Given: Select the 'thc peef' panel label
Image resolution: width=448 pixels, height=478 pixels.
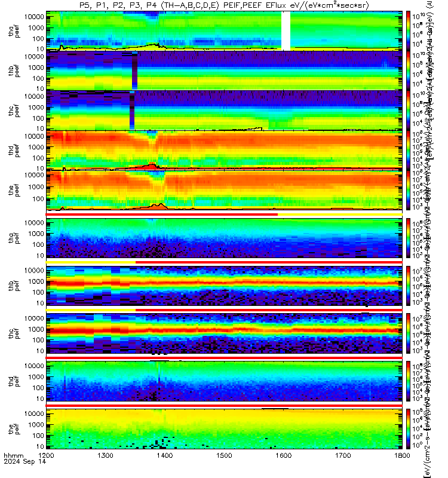Looking at the screenshot, I should point(14,111).
